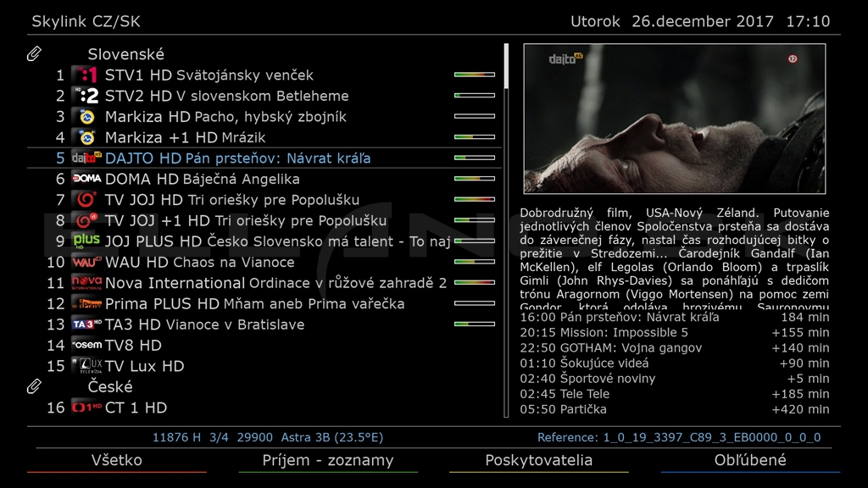The image size is (868, 488).
Task: Open the Príjem - zoznamy tab
Action: coord(328,461)
